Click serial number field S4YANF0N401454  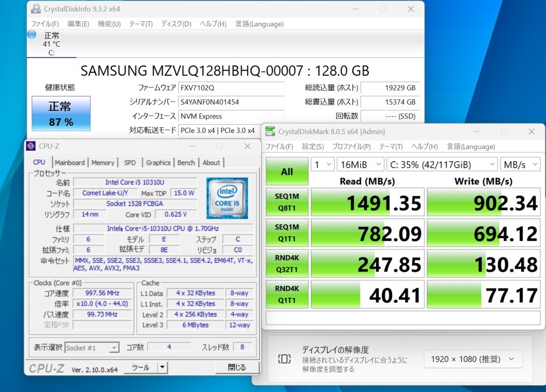pyautogui.click(x=231, y=102)
